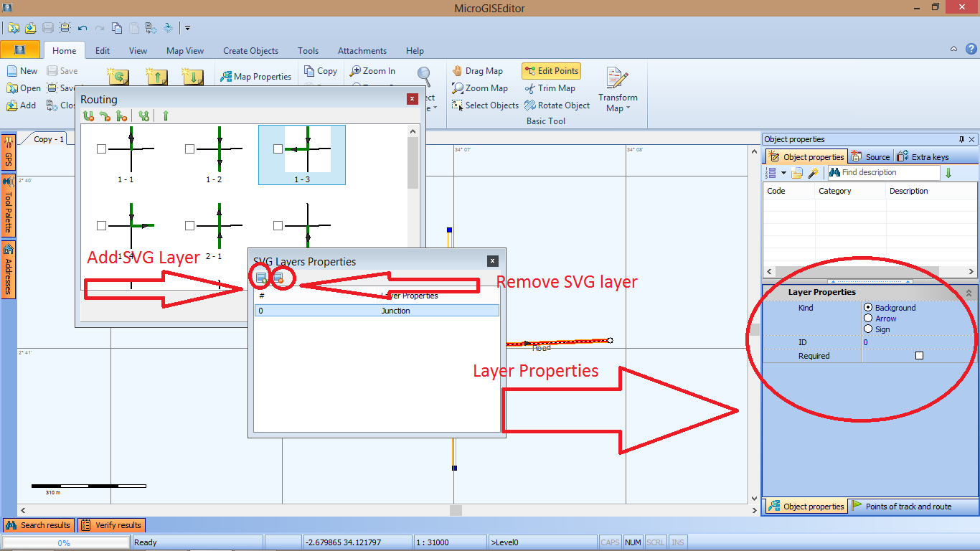The image size is (980, 551).
Task: Click the Zoom In tool
Action: tap(372, 71)
